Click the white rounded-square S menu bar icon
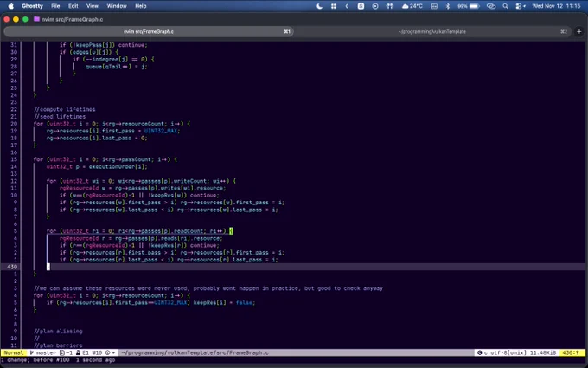 [361, 6]
